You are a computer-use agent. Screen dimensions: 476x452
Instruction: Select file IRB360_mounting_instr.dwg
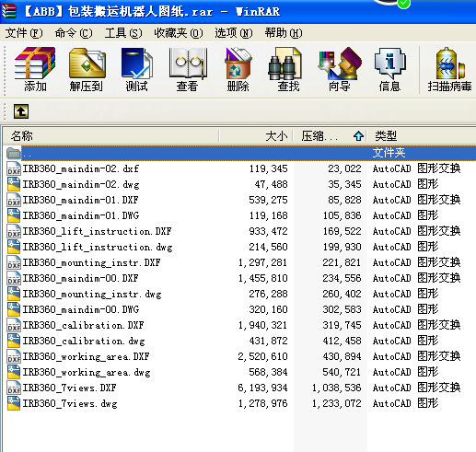click(92, 294)
